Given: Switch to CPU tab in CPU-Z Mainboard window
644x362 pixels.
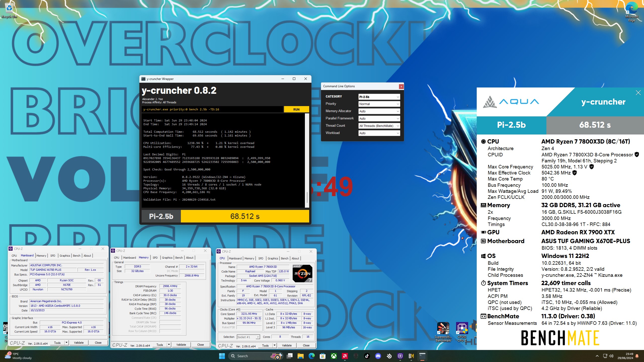Looking at the screenshot, I should (x=14, y=256).
